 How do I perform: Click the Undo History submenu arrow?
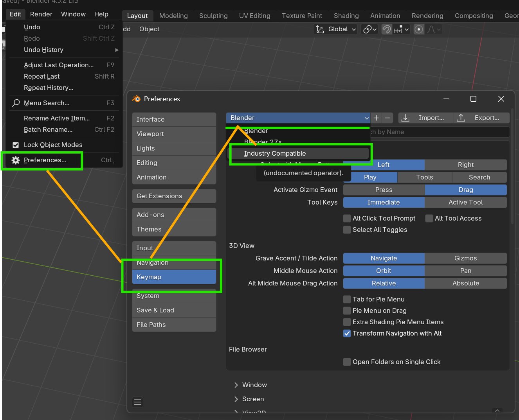tap(117, 50)
